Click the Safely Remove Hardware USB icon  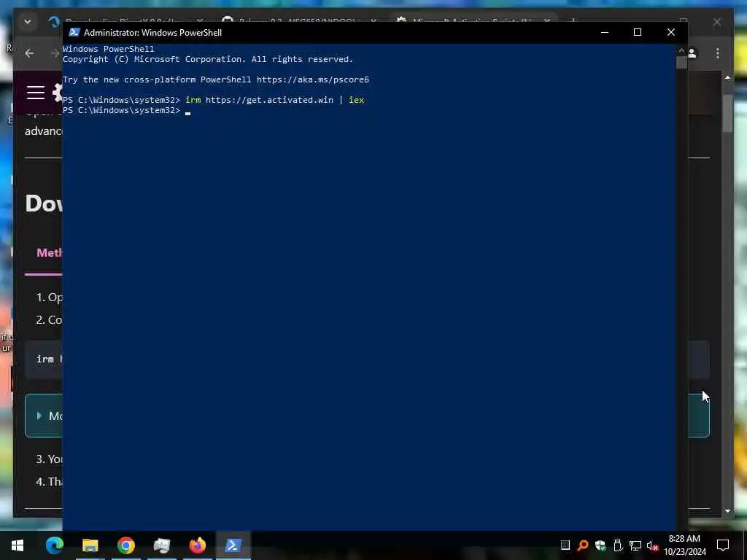click(618, 545)
